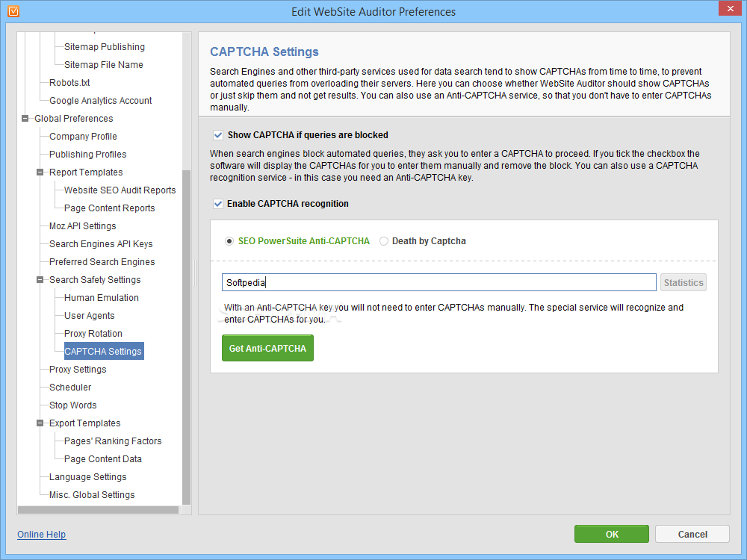This screenshot has height=560, width=747.
Task: Open Human Emulation settings
Action: [x=102, y=298]
